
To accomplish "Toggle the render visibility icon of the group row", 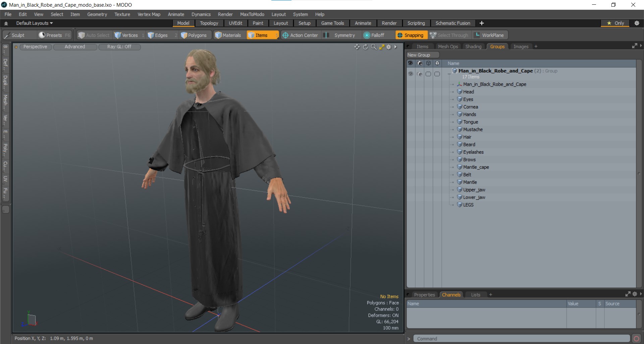I will click(x=420, y=74).
